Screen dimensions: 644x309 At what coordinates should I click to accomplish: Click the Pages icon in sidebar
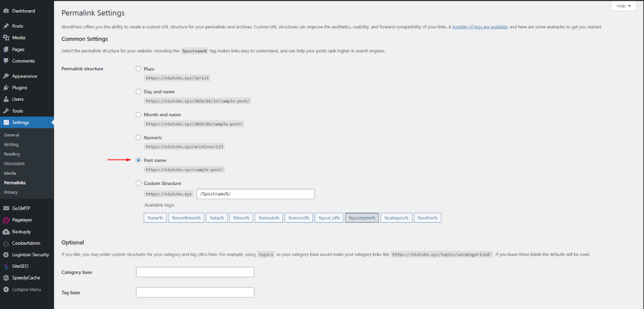pos(6,49)
